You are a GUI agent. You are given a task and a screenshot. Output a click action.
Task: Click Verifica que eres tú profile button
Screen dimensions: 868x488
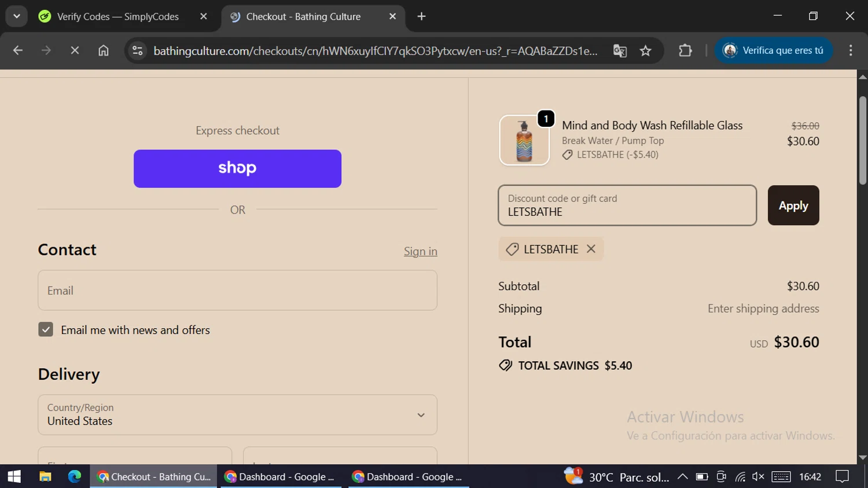pos(774,51)
